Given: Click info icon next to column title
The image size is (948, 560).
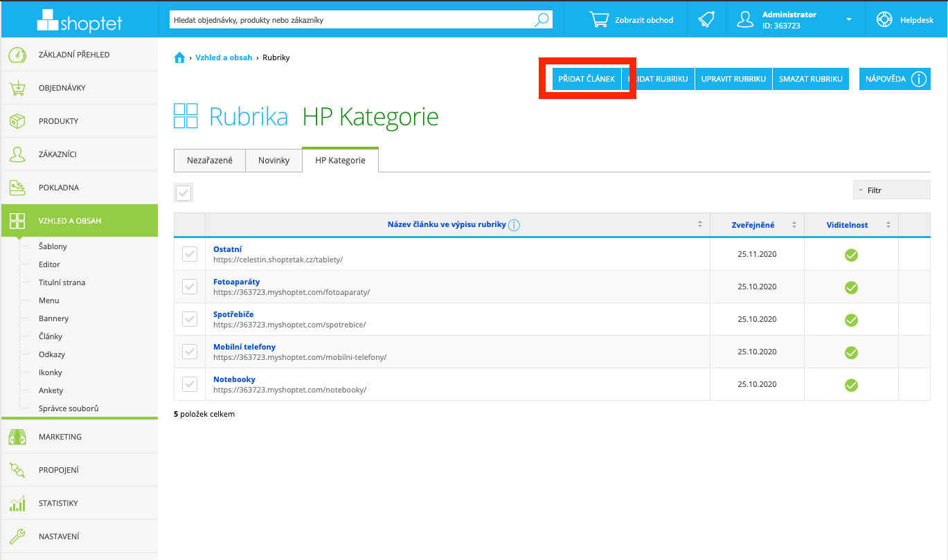Looking at the screenshot, I should 514,225.
